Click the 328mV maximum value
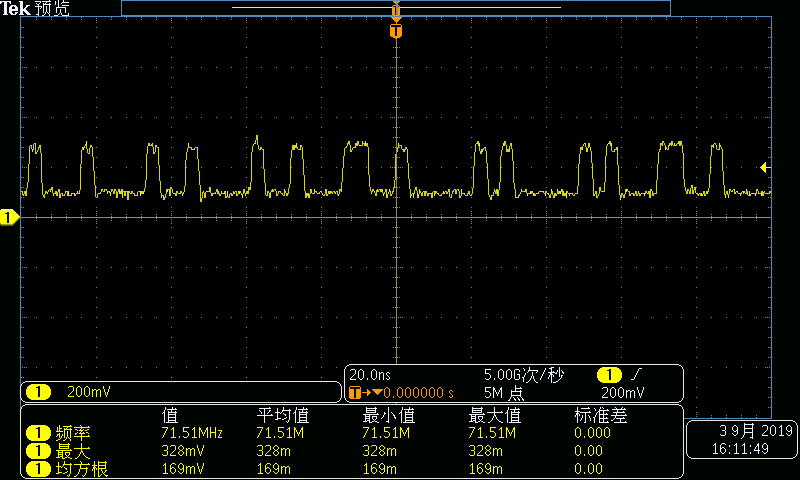Image resolution: width=800 pixels, height=480 pixels. click(x=183, y=451)
